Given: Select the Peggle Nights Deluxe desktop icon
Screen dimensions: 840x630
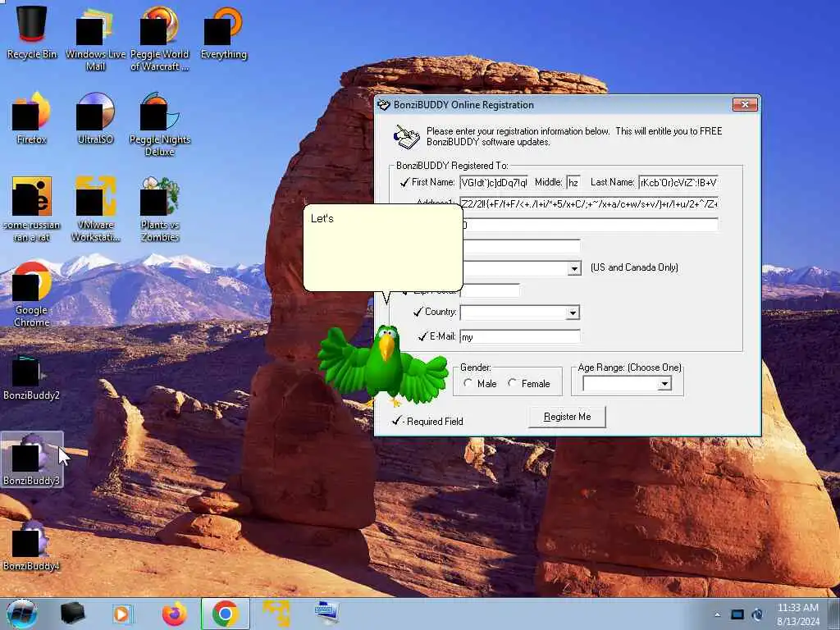Looking at the screenshot, I should 160,125.
